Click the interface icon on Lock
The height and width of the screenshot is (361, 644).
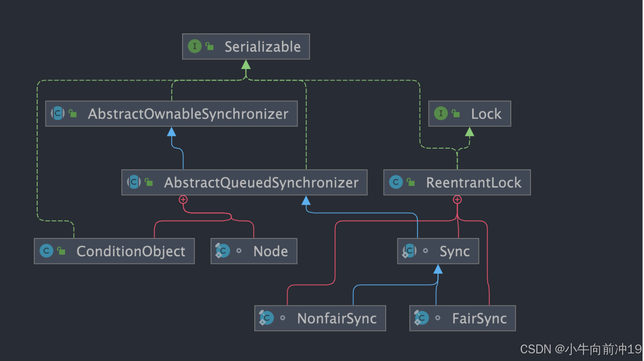441,113
